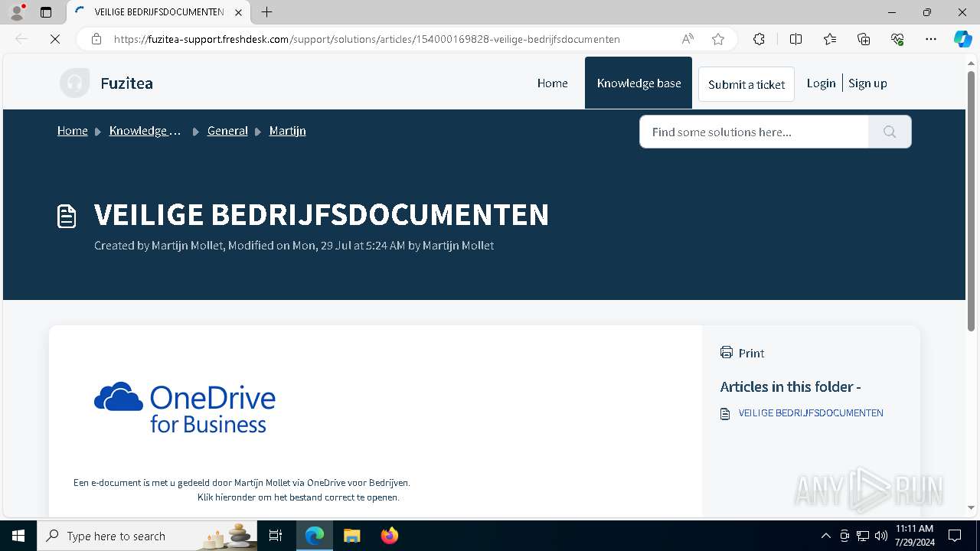
Task: Click the Login link
Action: click(x=821, y=83)
